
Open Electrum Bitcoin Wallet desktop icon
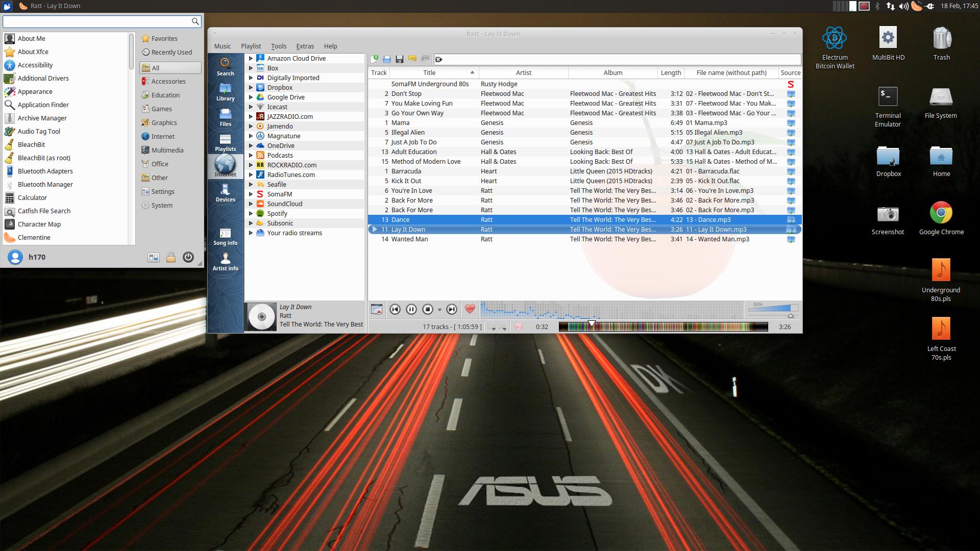click(835, 47)
